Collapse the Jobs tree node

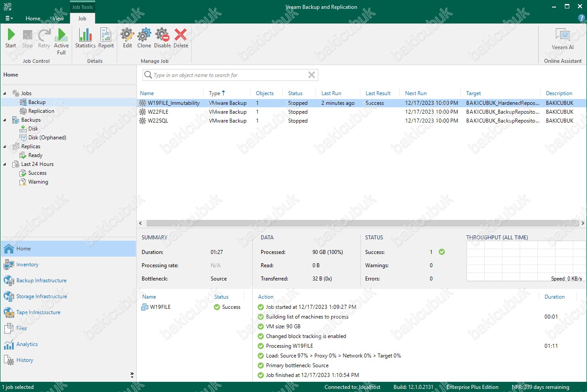tap(5, 93)
